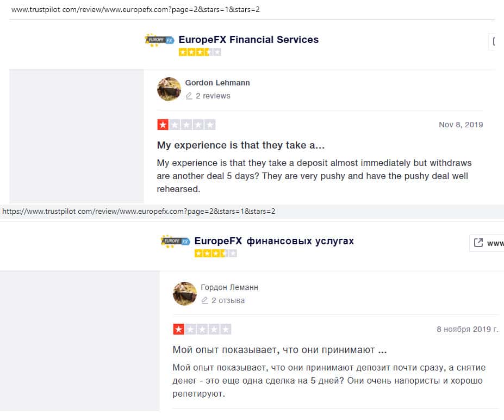Click the EuropeFX logo in the English header
504x420 pixels.
[x=159, y=40]
